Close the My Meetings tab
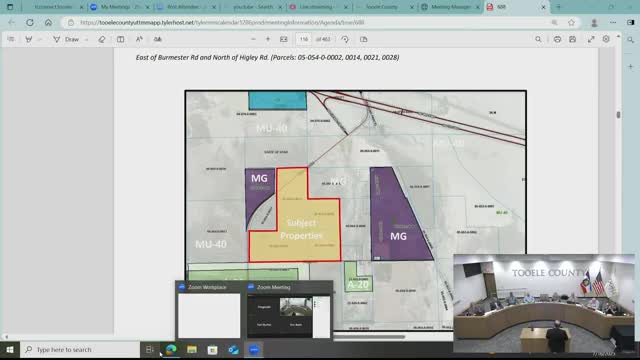Viewport: 640px width, 360px height. (148, 7)
